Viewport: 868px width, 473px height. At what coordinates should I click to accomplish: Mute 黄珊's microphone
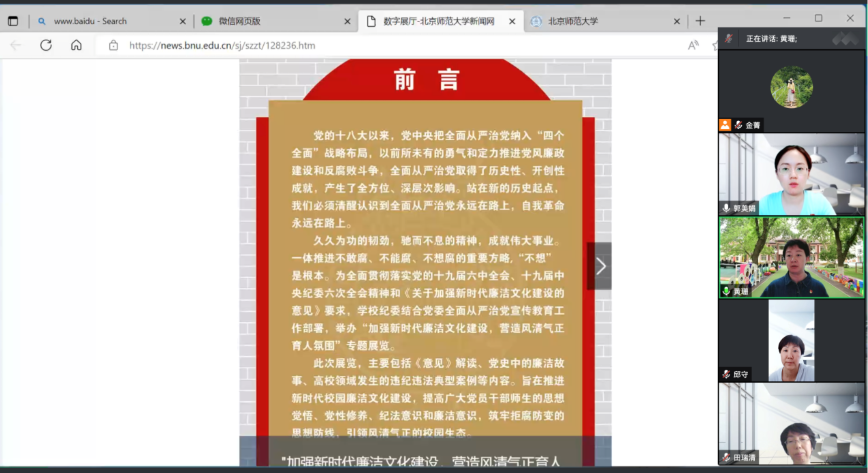[x=726, y=291]
